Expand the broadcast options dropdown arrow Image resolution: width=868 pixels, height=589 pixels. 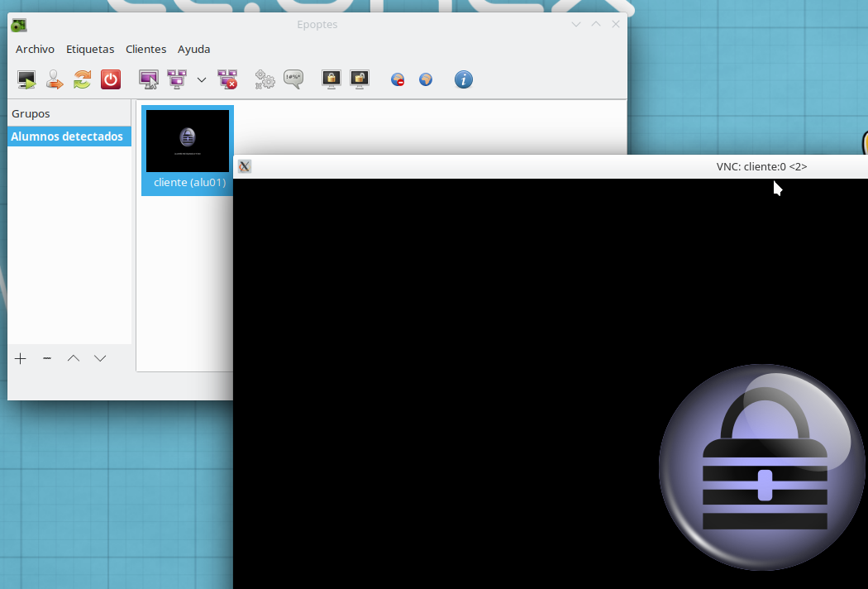[x=202, y=79]
